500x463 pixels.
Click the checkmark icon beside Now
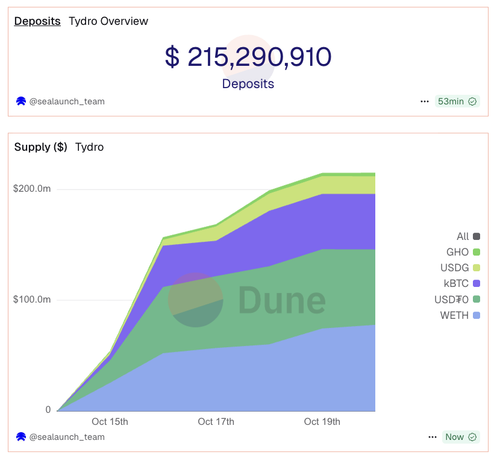472,437
